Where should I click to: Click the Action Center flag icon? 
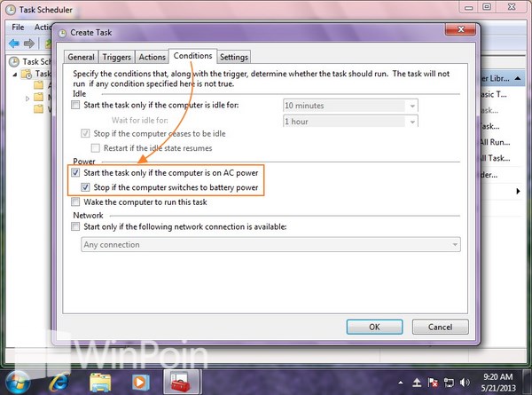point(433,383)
